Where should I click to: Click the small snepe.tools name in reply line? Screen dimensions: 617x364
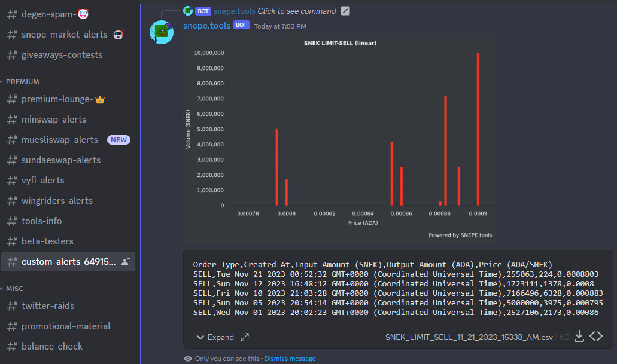click(x=234, y=11)
